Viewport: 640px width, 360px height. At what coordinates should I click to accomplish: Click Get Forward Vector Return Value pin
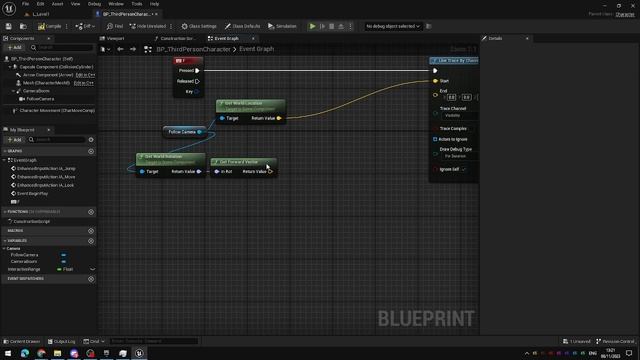[270, 171]
